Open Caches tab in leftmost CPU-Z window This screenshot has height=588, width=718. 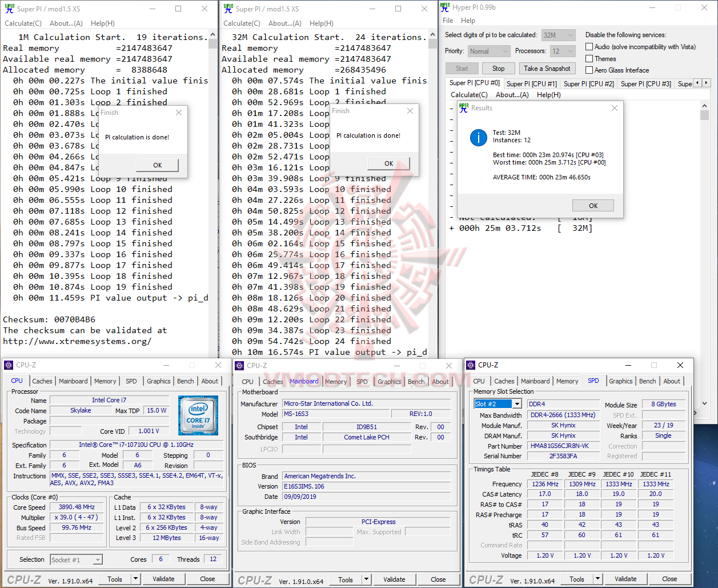[x=42, y=381]
